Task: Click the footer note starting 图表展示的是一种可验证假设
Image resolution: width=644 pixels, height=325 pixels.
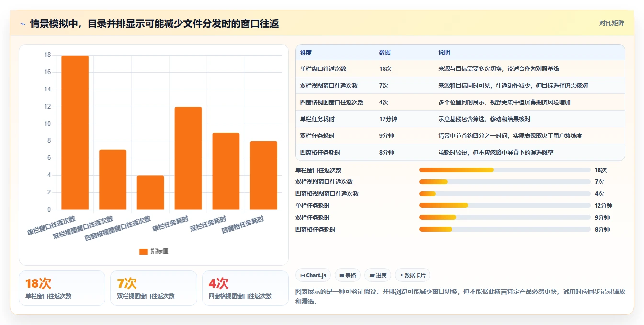Action: pyautogui.click(x=460, y=296)
